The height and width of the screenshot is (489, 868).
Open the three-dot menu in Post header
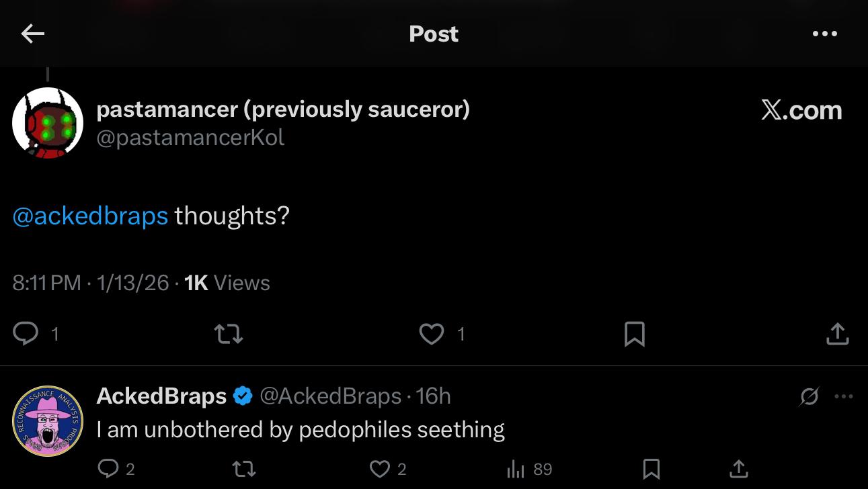pyautogui.click(x=824, y=34)
